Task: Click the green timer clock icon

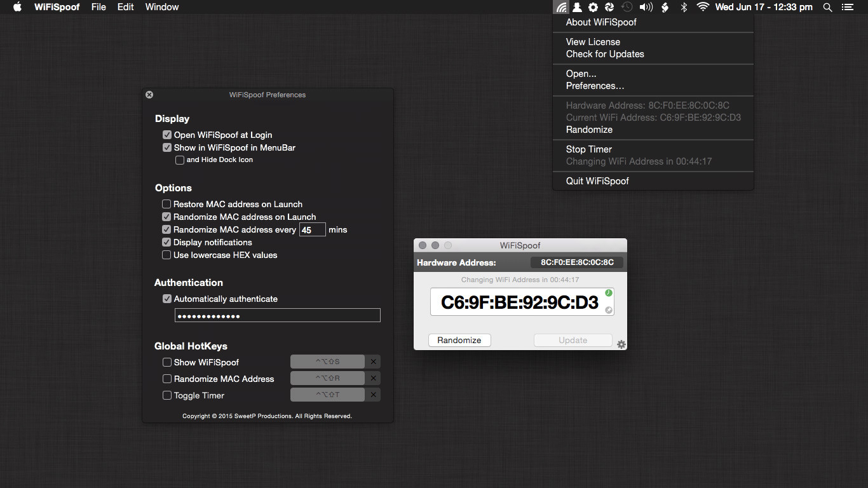Action: pos(609,293)
